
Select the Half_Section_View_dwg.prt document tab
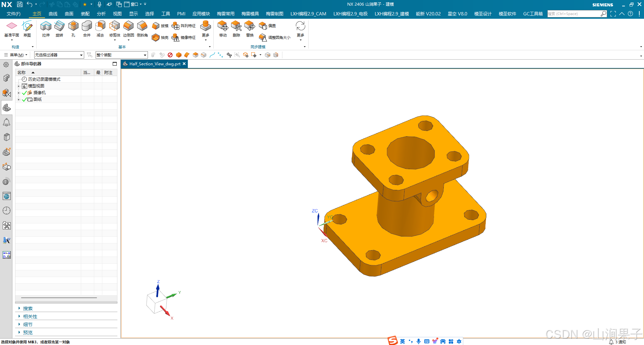154,64
